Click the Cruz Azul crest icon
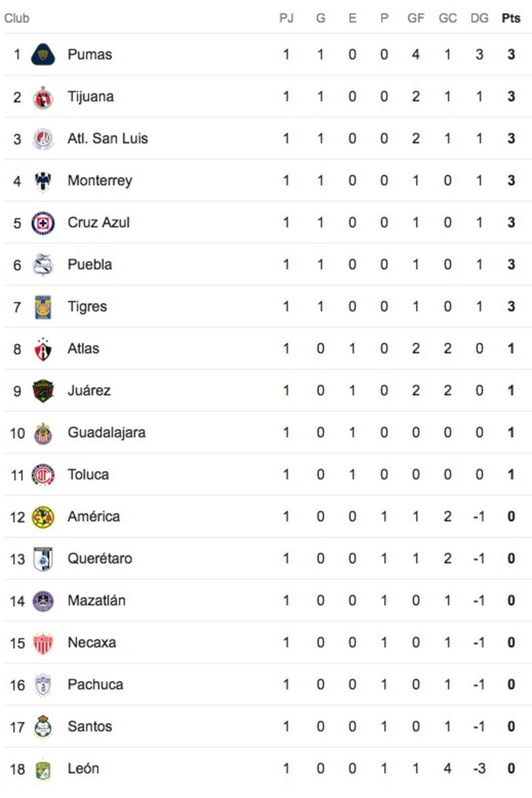532x798 pixels. click(x=43, y=223)
